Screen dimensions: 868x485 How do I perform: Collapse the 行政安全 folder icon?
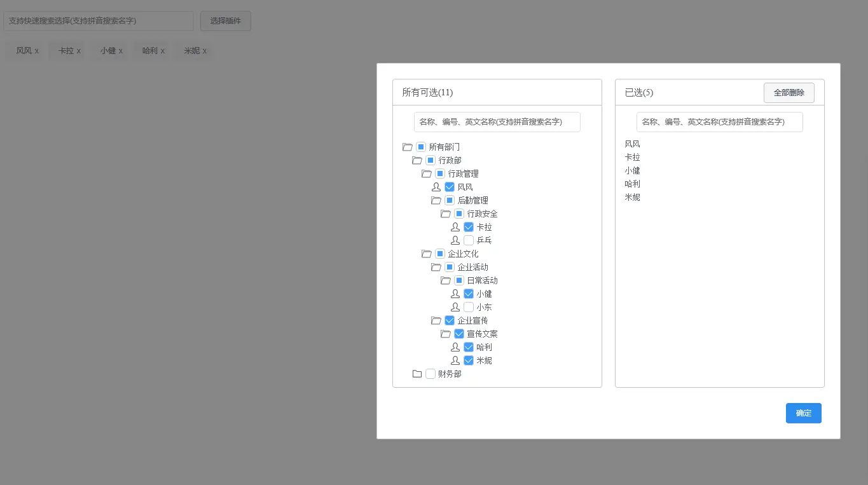point(446,214)
